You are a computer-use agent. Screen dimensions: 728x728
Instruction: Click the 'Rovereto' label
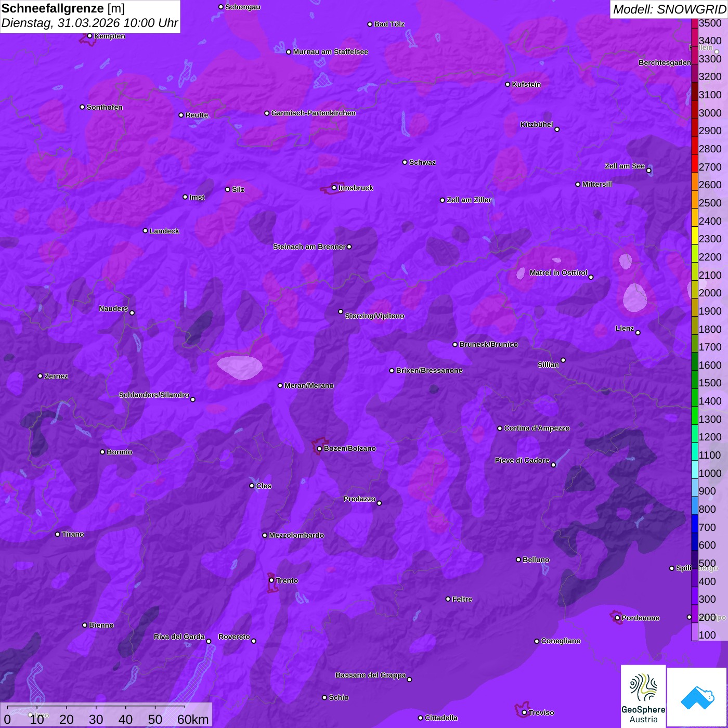[x=234, y=636]
